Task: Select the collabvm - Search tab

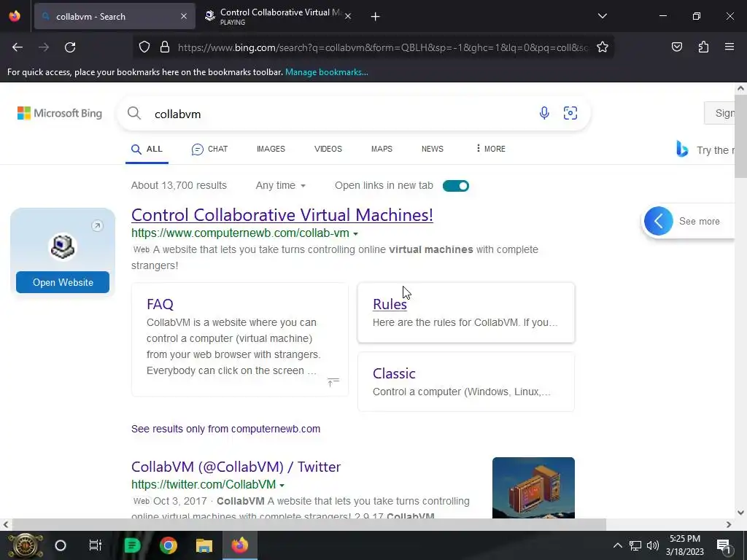Action: [115, 16]
